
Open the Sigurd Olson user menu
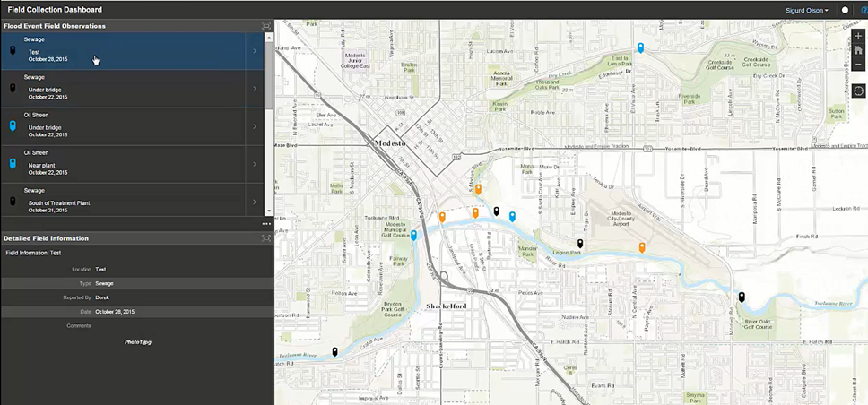(807, 10)
